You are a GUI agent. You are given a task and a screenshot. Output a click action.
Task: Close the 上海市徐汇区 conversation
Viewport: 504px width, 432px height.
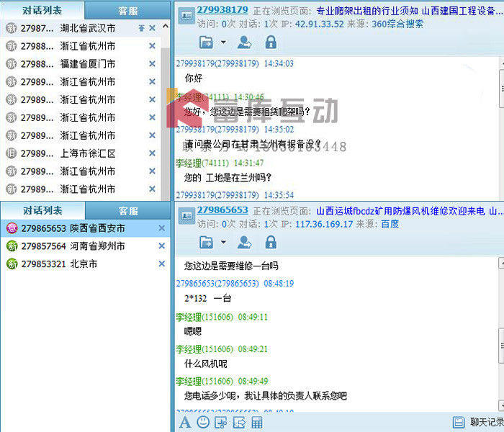[153, 153]
